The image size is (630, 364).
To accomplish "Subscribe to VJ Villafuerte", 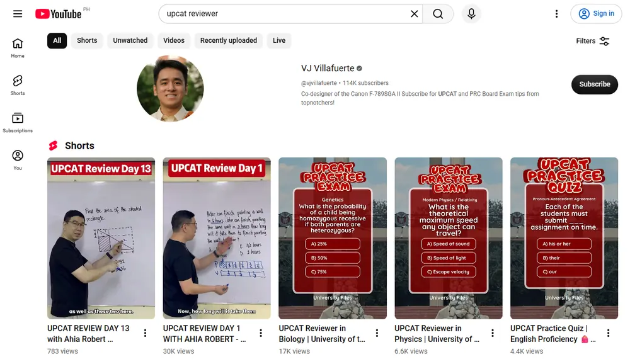I will coord(594,84).
